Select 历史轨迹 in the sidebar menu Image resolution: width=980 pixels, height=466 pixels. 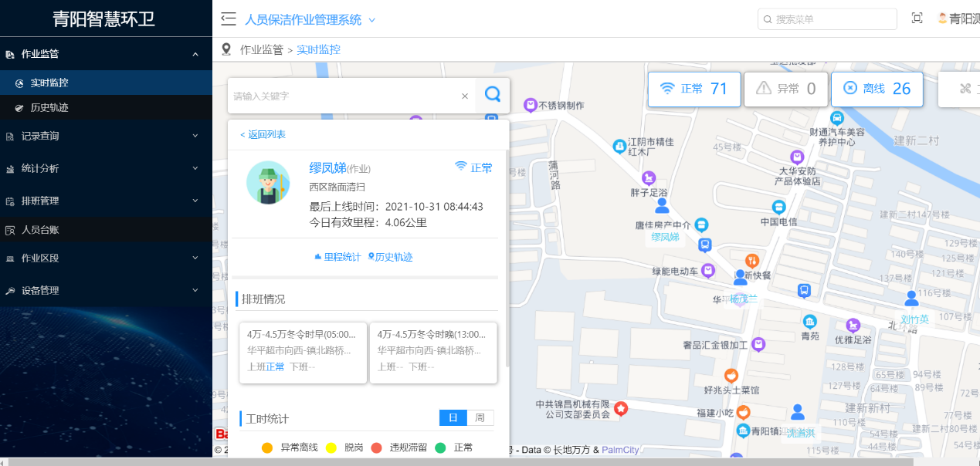click(x=49, y=107)
